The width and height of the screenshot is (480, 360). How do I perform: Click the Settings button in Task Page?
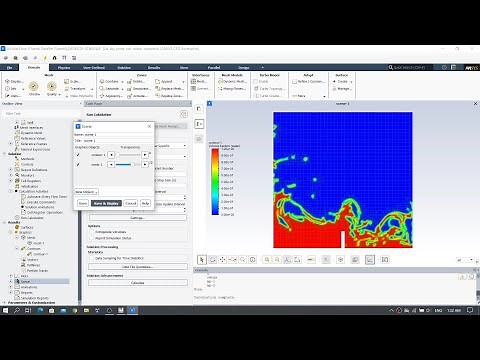tap(138, 218)
